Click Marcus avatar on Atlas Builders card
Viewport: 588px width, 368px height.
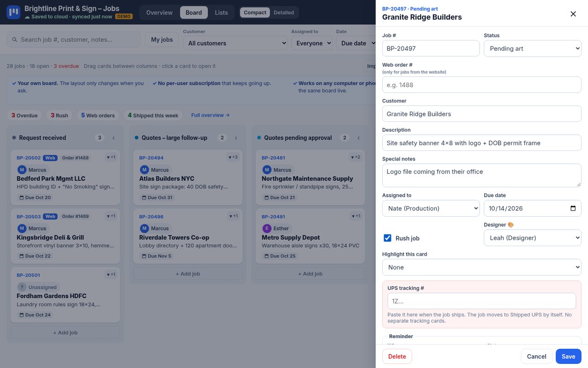click(x=145, y=170)
